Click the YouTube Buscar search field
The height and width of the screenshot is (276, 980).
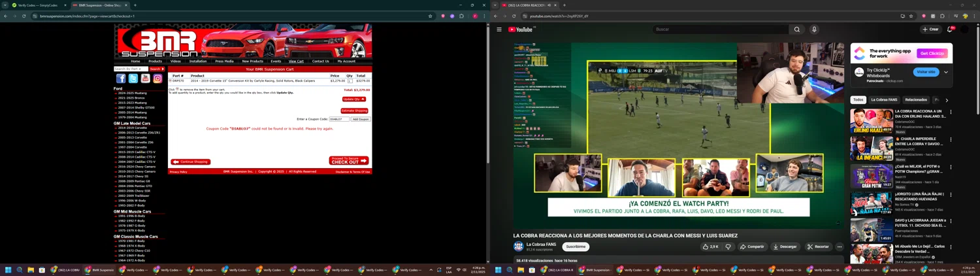(721, 29)
